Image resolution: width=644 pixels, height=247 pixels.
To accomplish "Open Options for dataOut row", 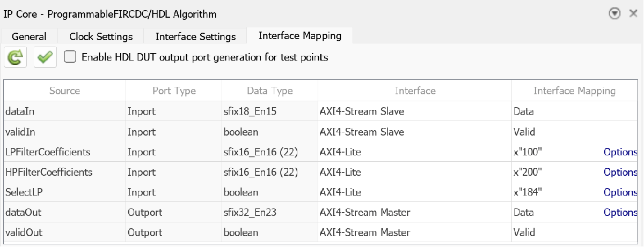I will [620, 213].
